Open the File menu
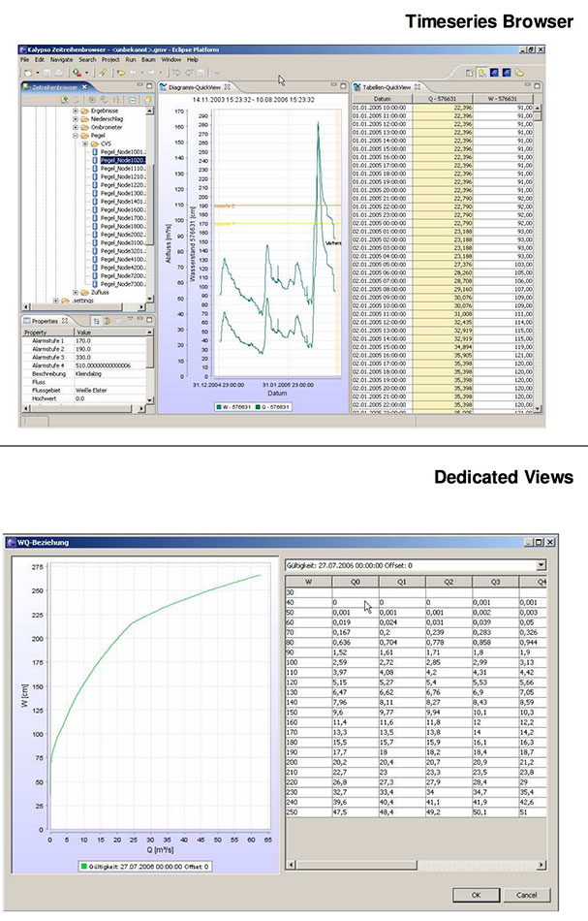Viewport: 588px width, 921px height. coord(24,60)
